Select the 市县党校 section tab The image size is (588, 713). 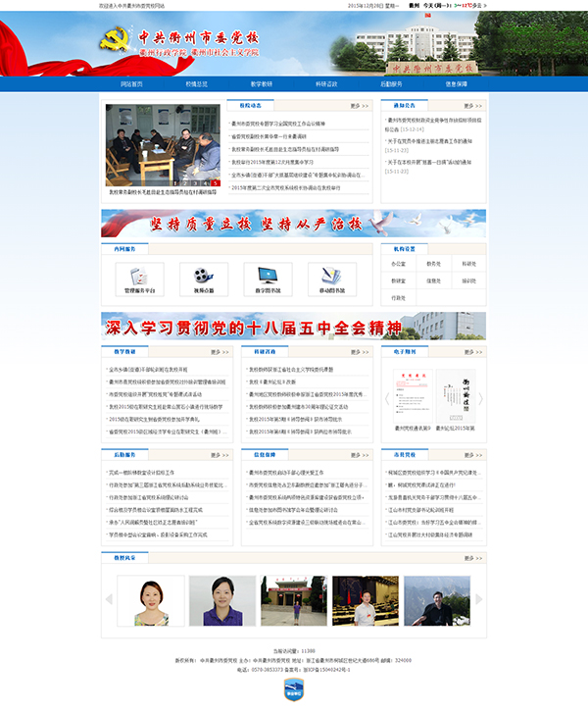click(405, 455)
